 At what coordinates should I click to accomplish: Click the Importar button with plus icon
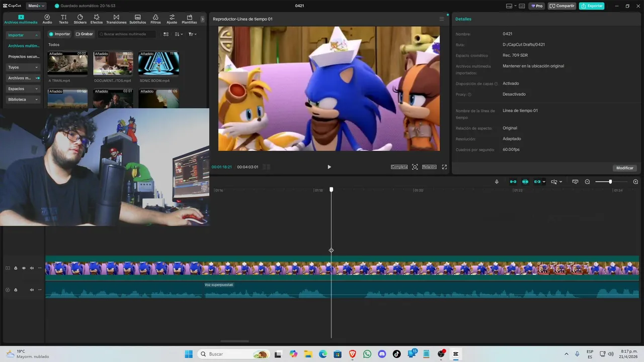click(60, 34)
